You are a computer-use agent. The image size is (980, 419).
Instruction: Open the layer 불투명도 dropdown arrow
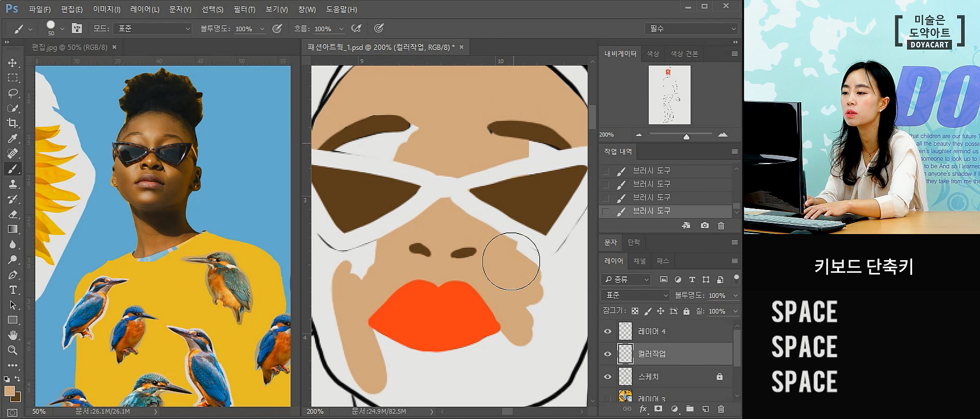coord(736,295)
